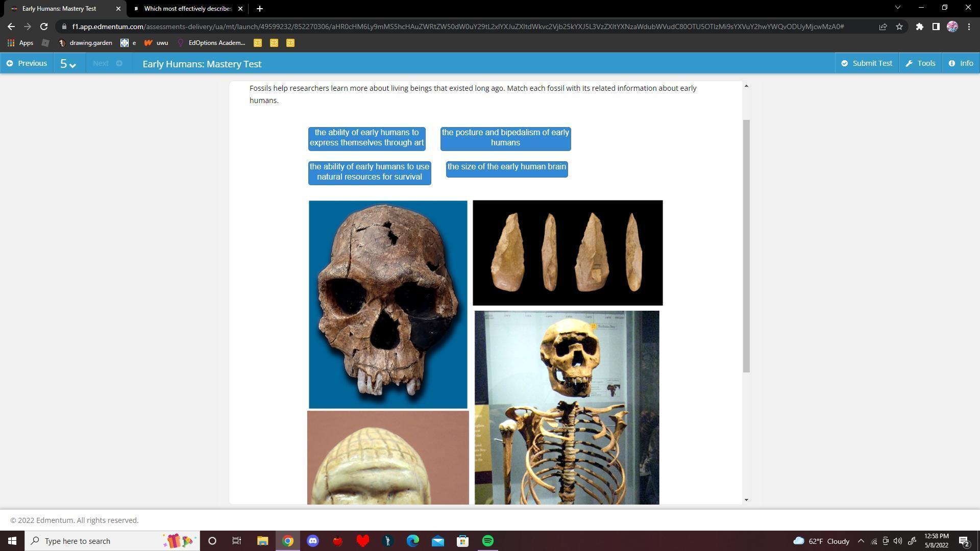Open File Explorer from the taskbar
Image resolution: width=980 pixels, height=551 pixels.
(x=262, y=541)
